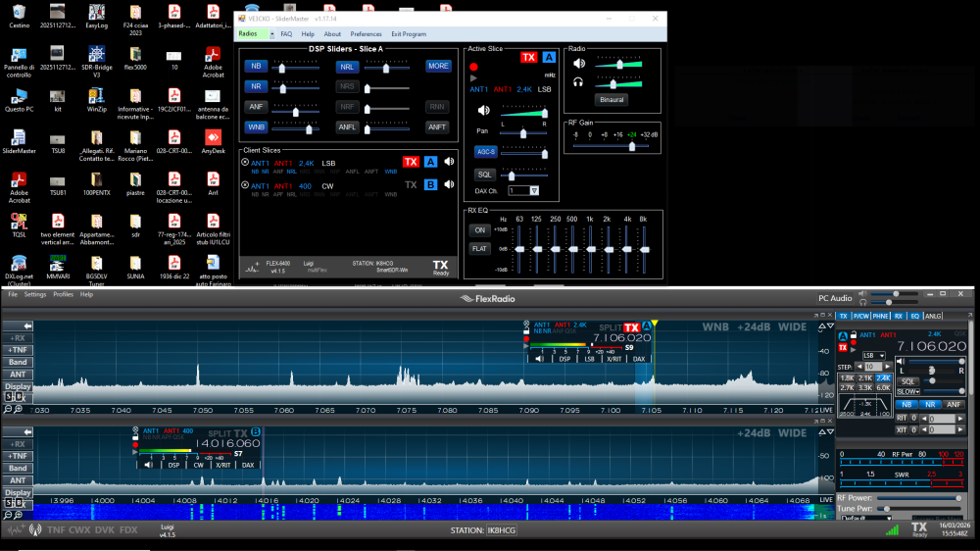This screenshot has height=551, width=980.
Task: Click the playback triangle in Active Slice
Action: tap(473, 78)
